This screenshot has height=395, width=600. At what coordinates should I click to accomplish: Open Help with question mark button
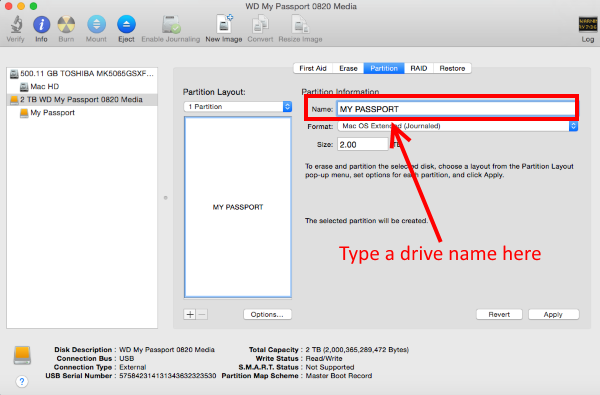tap(22, 381)
